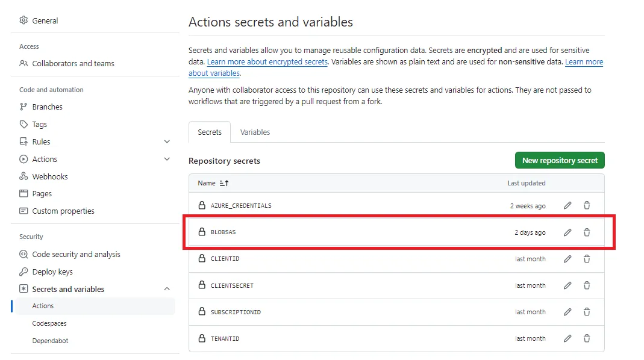
Task: Select Dependabot under Secrets and variables
Action: tap(50, 341)
